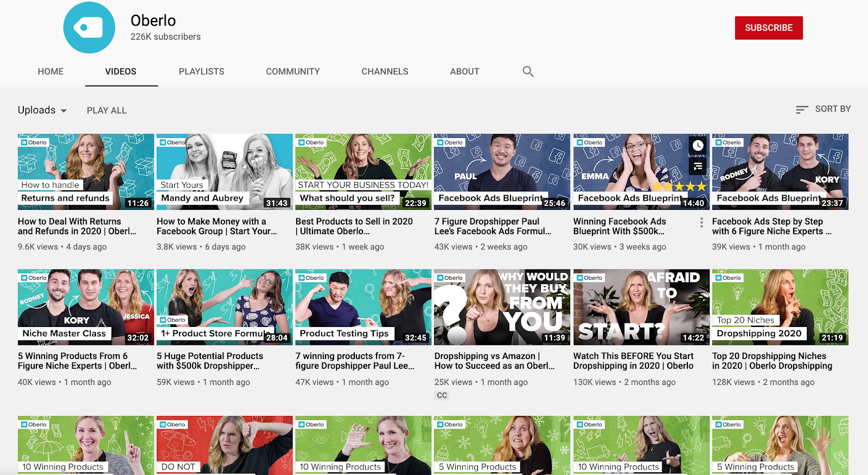
Task: Click title Facebook Ads Step by Step
Action: (x=772, y=226)
